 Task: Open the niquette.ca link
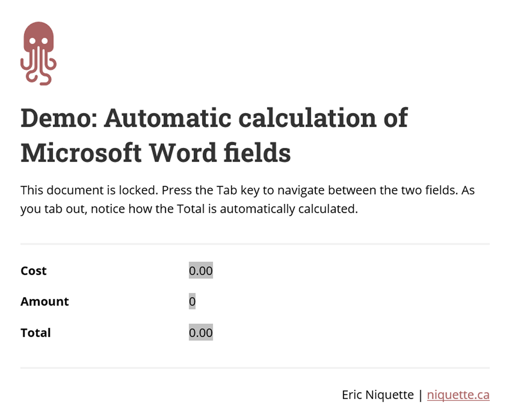click(x=458, y=395)
